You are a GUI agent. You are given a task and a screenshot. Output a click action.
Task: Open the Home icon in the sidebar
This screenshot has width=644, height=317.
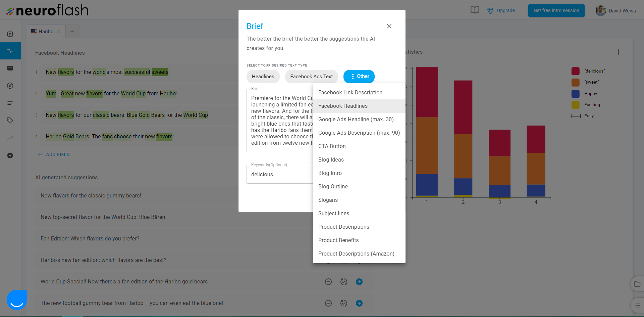tap(10, 33)
